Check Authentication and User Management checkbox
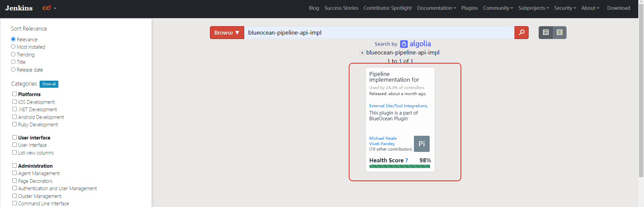The image size is (644, 207). click(15, 188)
